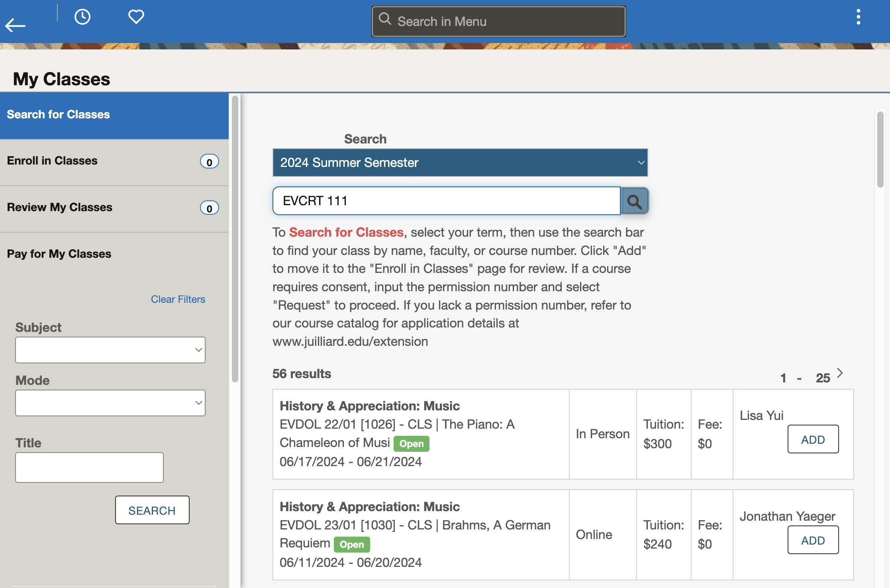
Task: Select the Search for Classes tab
Action: tap(114, 116)
